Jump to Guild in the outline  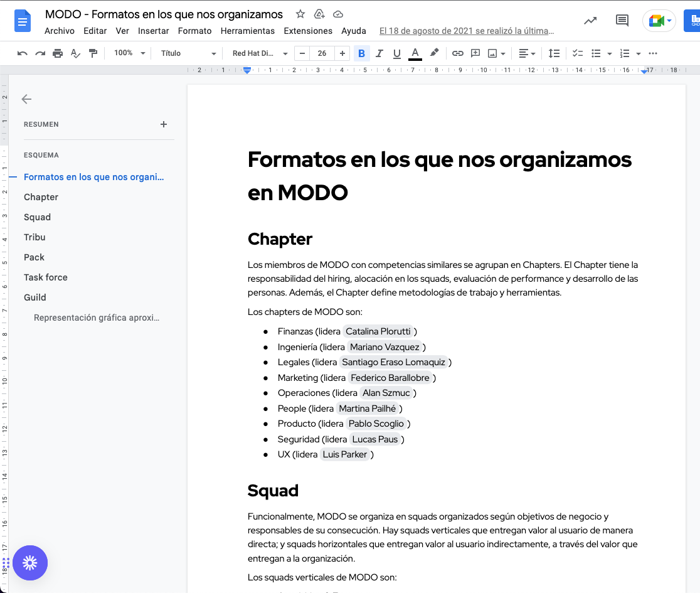point(35,297)
